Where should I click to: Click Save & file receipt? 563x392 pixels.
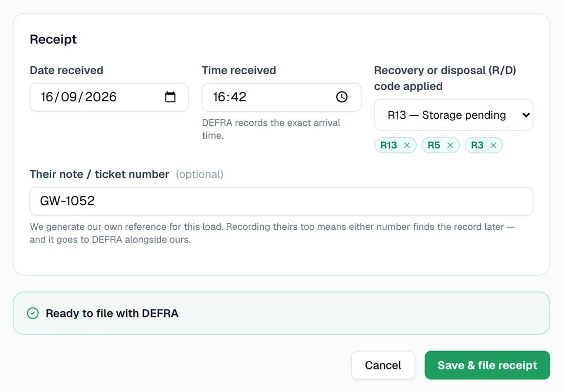tap(487, 365)
